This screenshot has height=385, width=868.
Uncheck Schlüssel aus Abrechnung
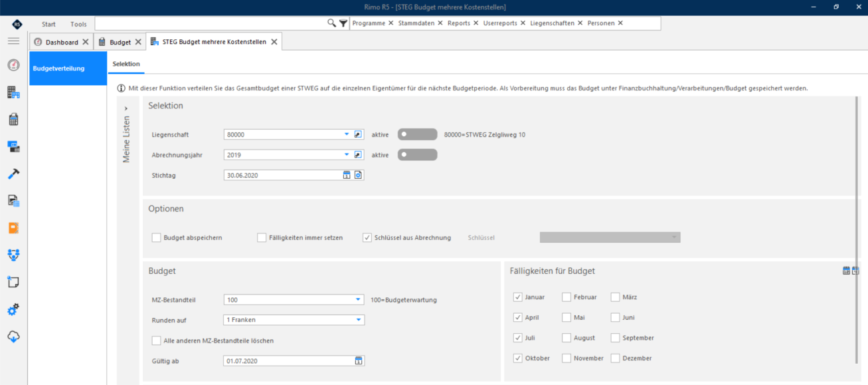coord(367,237)
